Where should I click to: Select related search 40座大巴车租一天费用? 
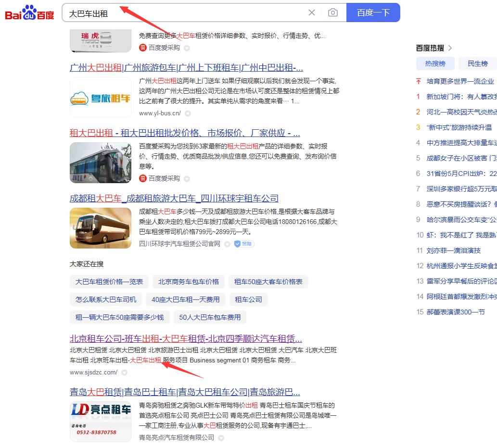click(185, 299)
